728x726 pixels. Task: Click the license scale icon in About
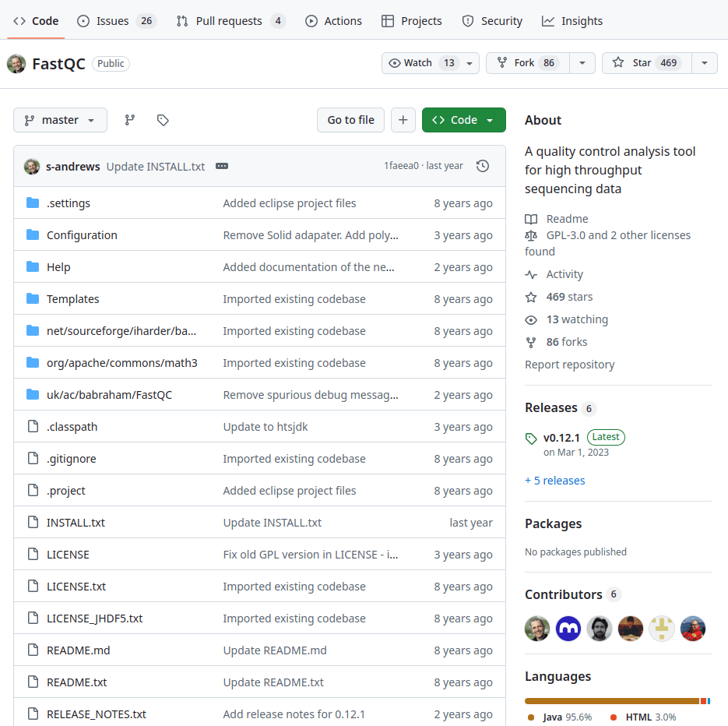pyautogui.click(x=531, y=235)
